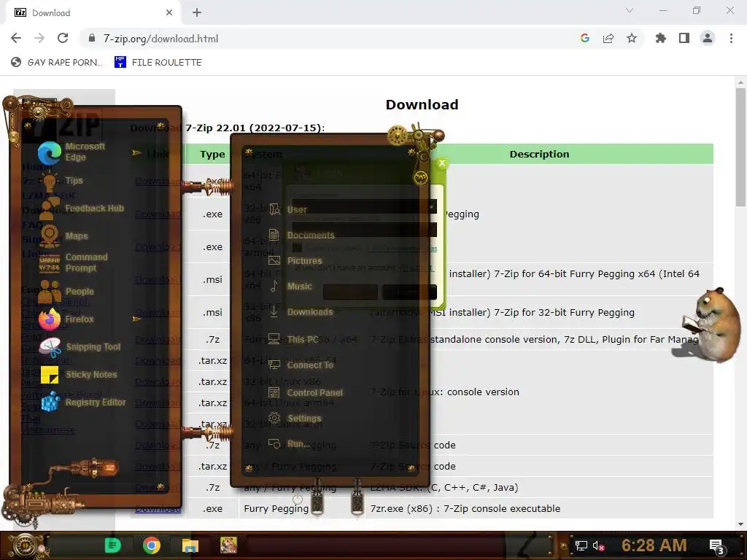This screenshot has width=747, height=560.
Task: Open Music in the start menu
Action: 290,286
